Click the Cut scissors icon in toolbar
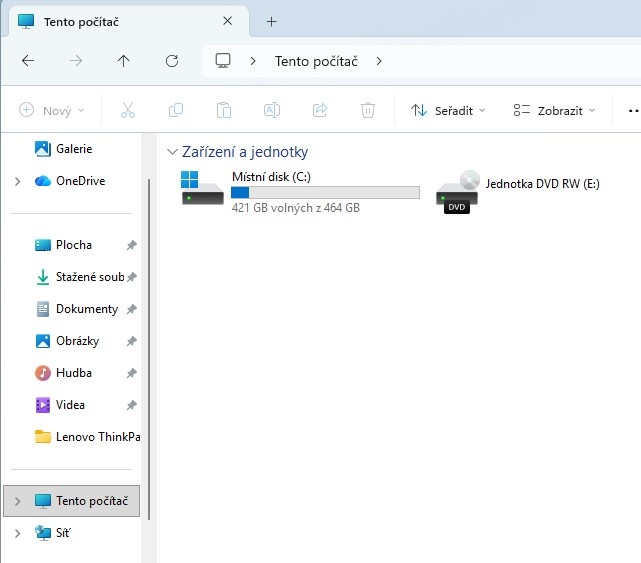Screen dimensions: 641x563 128,110
